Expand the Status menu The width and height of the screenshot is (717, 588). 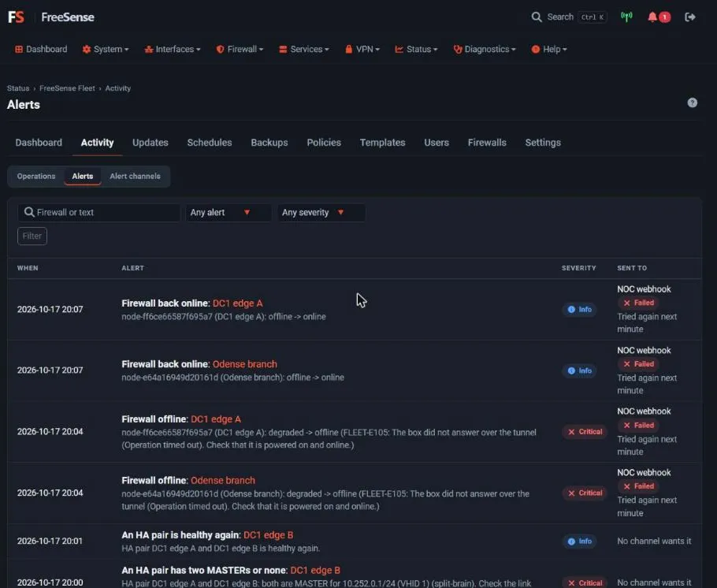tap(416, 49)
